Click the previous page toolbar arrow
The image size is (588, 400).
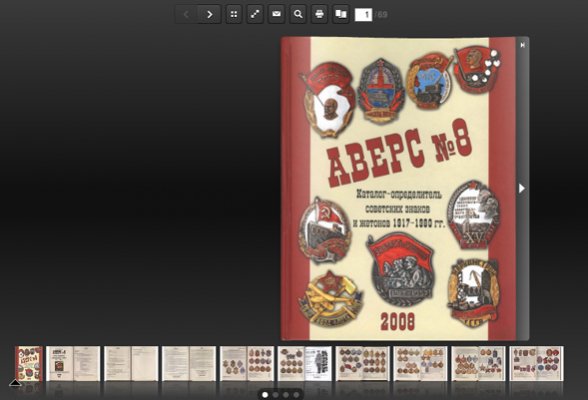[x=186, y=15]
